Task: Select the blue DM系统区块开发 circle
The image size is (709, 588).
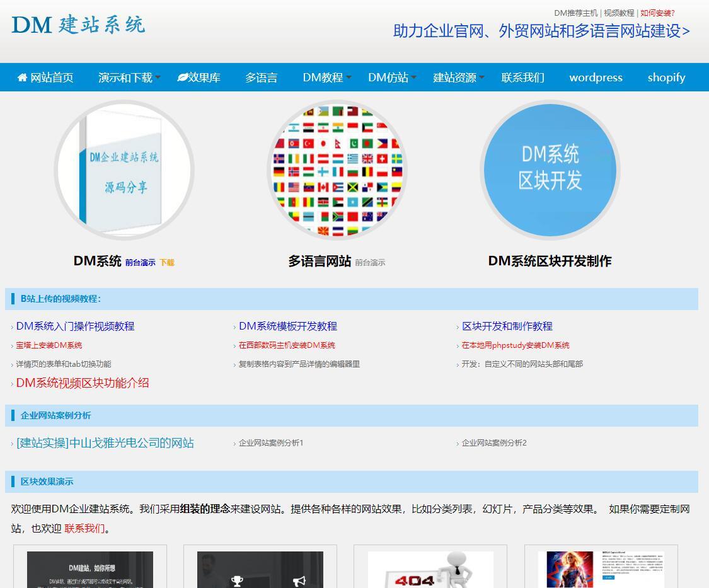Action: pos(550,170)
